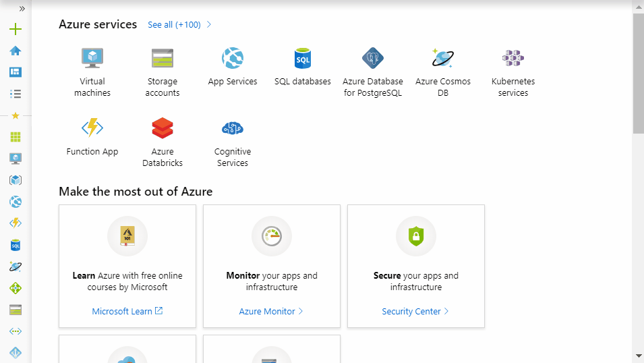Open Virtual networks icon in sidebar

[16, 331]
